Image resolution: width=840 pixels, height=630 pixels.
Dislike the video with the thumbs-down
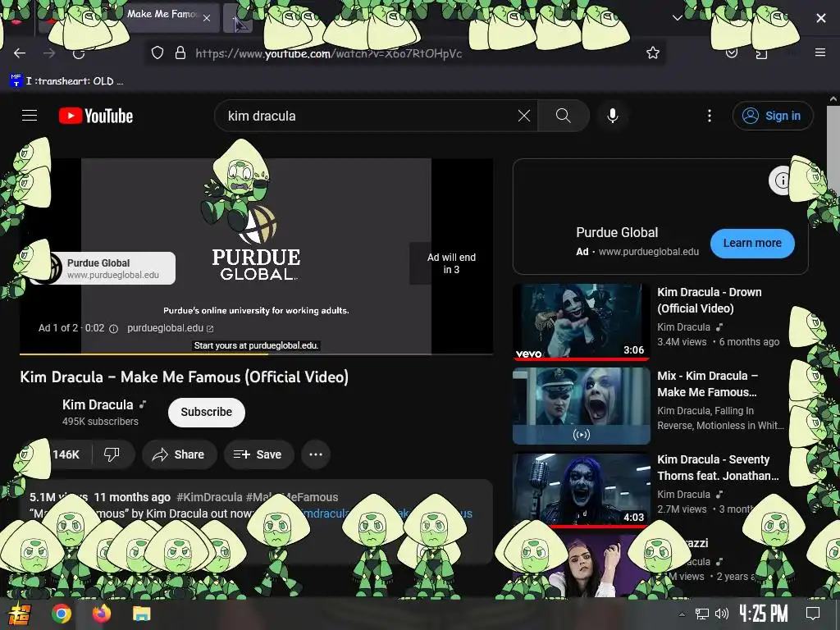[112, 454]
